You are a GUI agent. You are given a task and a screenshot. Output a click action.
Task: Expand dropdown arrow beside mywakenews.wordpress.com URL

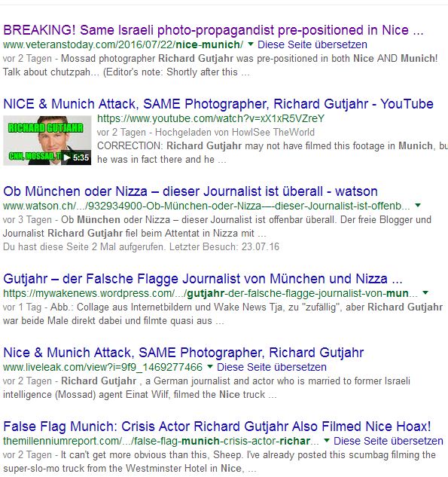pyautogui.click(x=425, y=293)
